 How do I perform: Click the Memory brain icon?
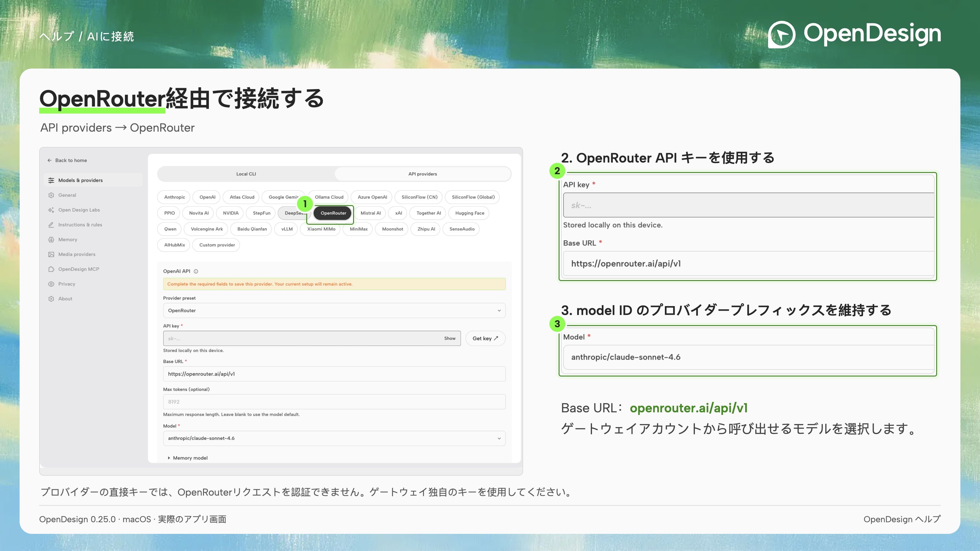tap(51, 240)
